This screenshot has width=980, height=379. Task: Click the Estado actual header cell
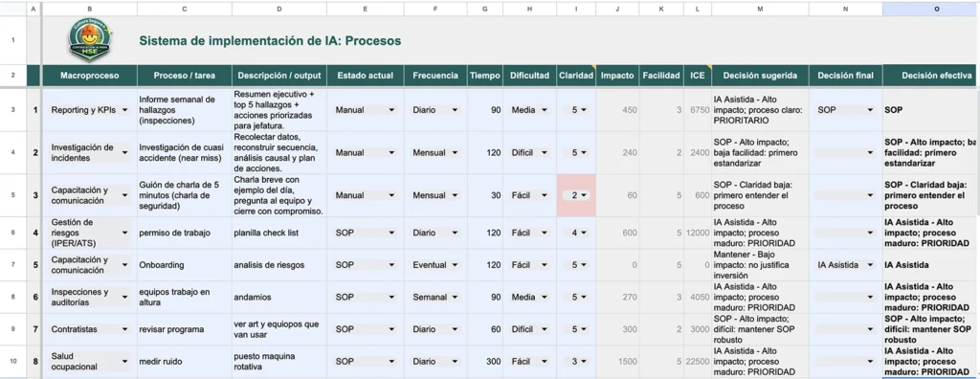tap(365, 75)
